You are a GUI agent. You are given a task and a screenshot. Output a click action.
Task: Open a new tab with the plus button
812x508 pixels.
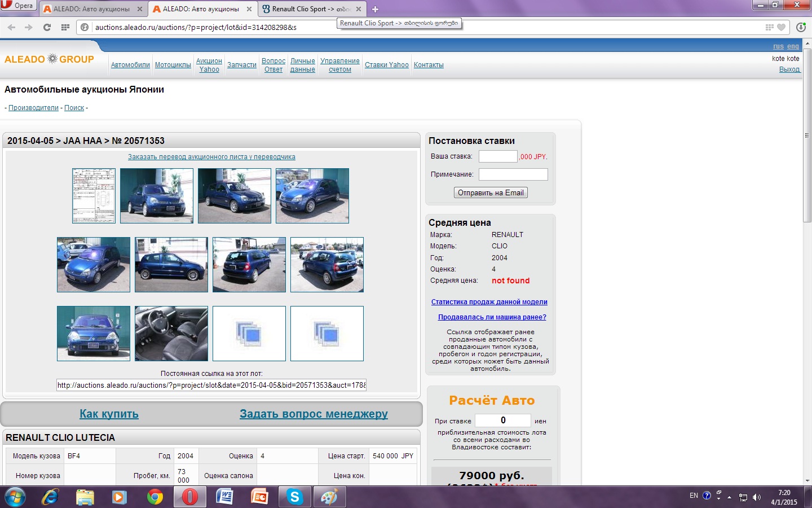376,9
